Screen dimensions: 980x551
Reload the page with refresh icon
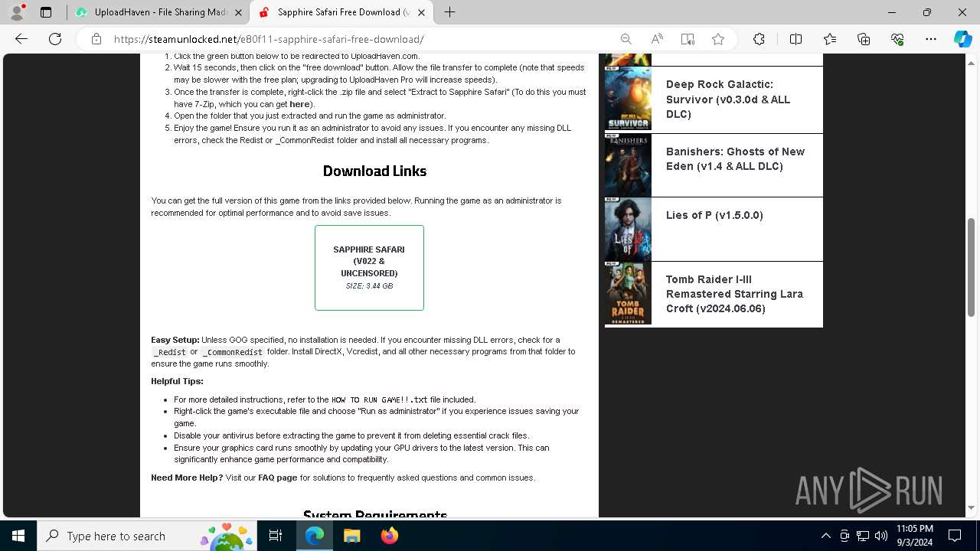pos(55,39)
